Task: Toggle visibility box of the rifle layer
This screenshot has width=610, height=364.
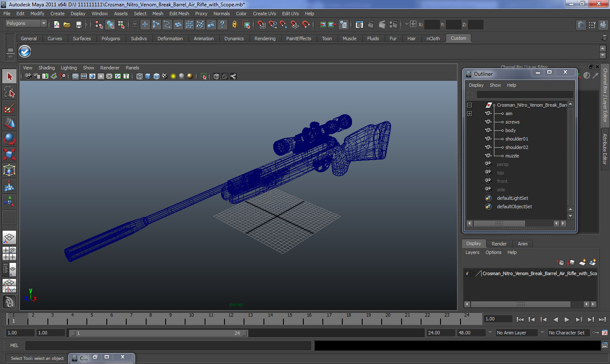Action: coord(467,273)
